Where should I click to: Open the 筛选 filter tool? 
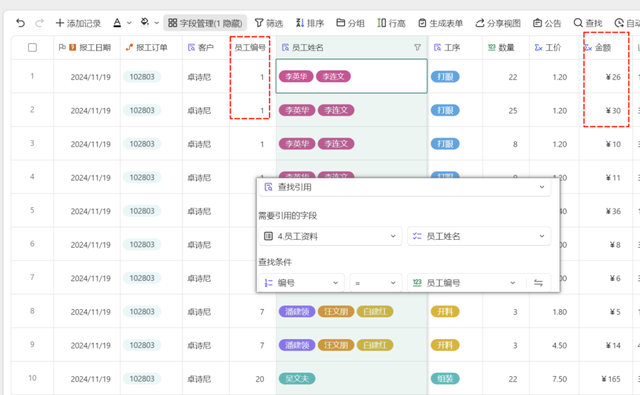click(x=269, y=23)
